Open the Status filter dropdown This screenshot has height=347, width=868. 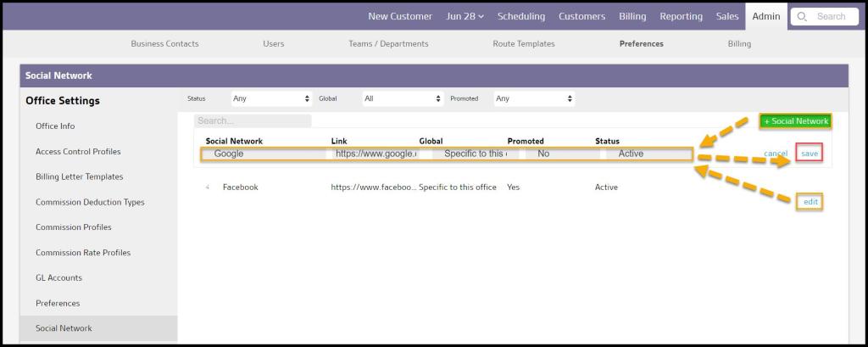point(270,98)
